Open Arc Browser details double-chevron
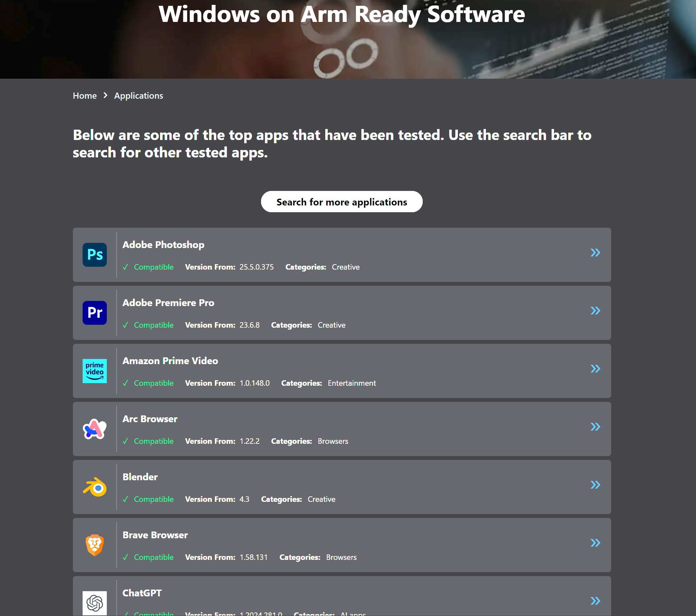The width and height of the screenshot is (696, 616). click(x=595, y=427)
